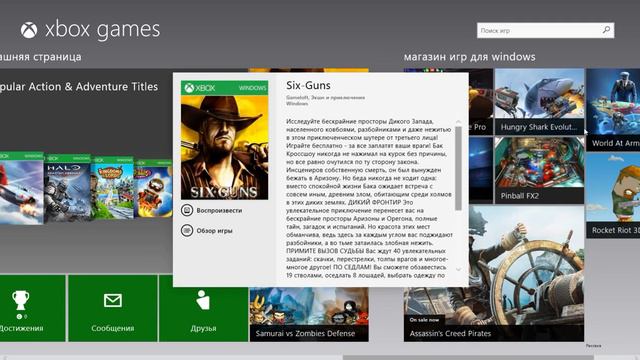The width and height of the screenshot is (640, 360).
Task: Open World At Arms tile
Action: point(613,110)
